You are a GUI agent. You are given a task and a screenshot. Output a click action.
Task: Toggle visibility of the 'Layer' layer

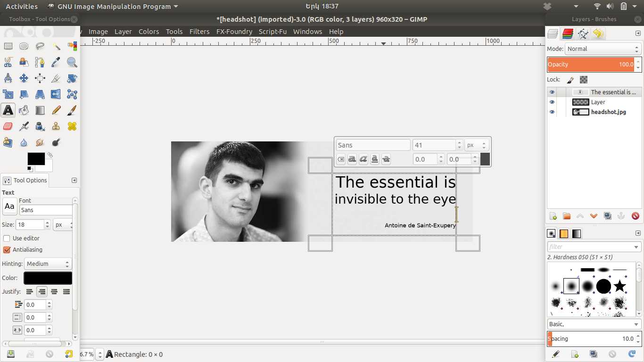552,102
